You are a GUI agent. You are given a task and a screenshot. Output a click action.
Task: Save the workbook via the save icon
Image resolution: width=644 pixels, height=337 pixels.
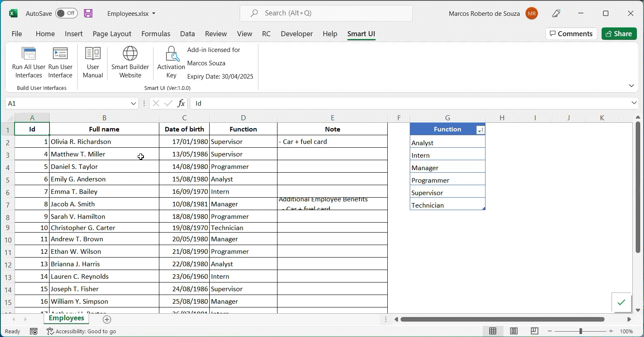tap(88, 13)
